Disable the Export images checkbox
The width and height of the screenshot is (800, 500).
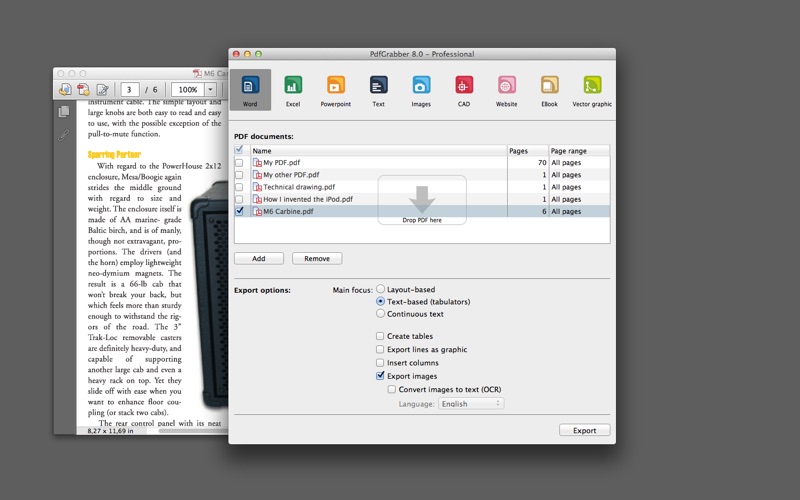(380, 376)
